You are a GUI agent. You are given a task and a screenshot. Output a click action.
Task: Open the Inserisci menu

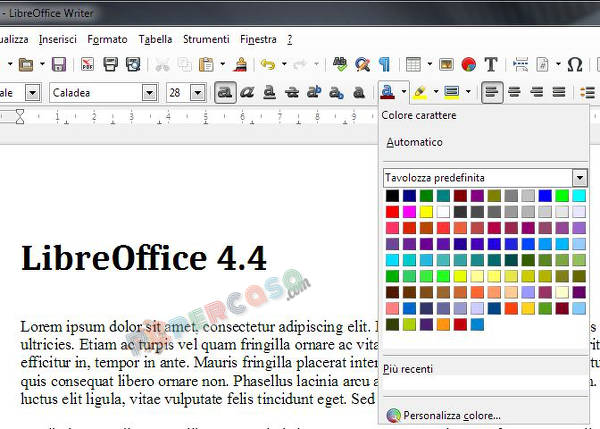coord(58,39)
